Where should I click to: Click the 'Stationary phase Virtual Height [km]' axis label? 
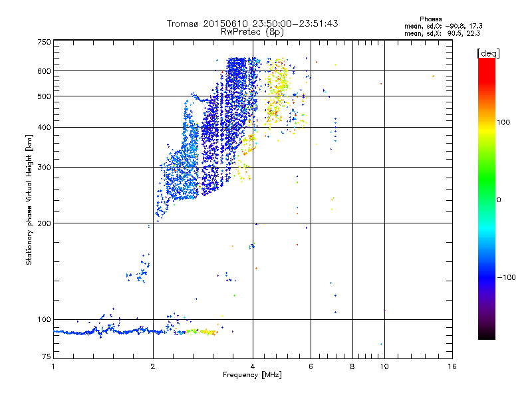29,200
